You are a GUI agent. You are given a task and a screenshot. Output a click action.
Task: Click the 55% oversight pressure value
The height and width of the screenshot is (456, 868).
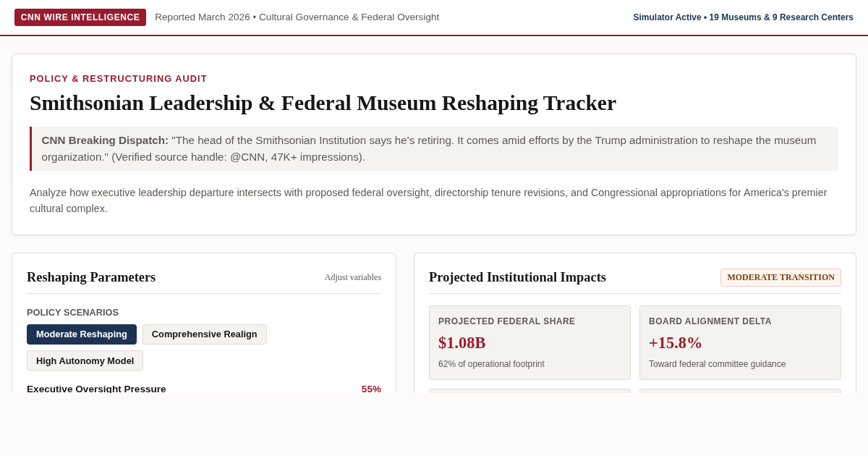(x=371, y=389)
